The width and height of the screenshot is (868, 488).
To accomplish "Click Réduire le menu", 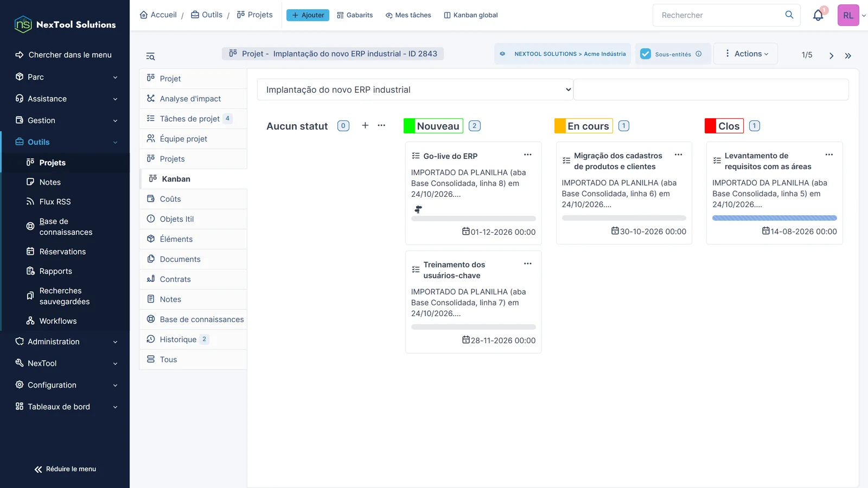I will click(x=65, y=469).
